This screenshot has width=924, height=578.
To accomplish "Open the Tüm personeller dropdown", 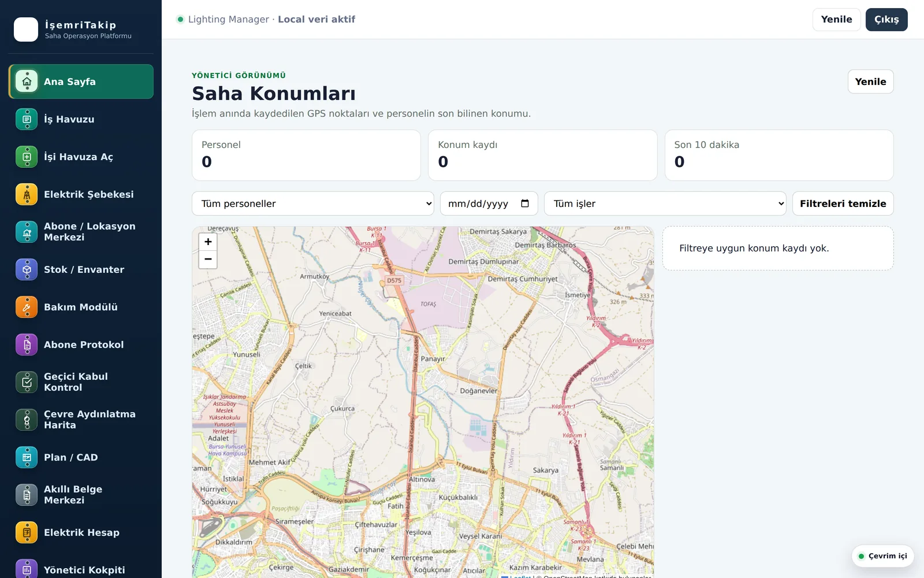I will 313,203.
